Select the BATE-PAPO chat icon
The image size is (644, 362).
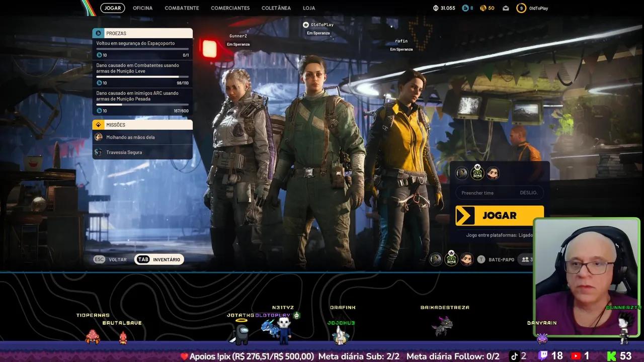[481, 258]
